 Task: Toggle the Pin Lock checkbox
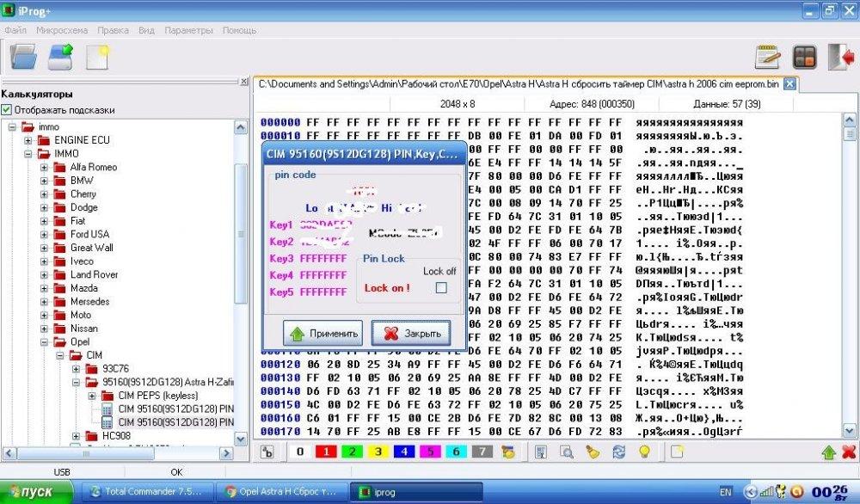(x=441, y=287)
